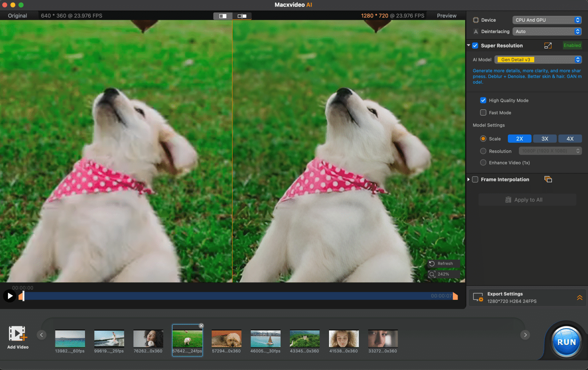The height and width of the screenshot is (370, 588).
Task: Select the split comparison view icon
Action: (241, 15)
